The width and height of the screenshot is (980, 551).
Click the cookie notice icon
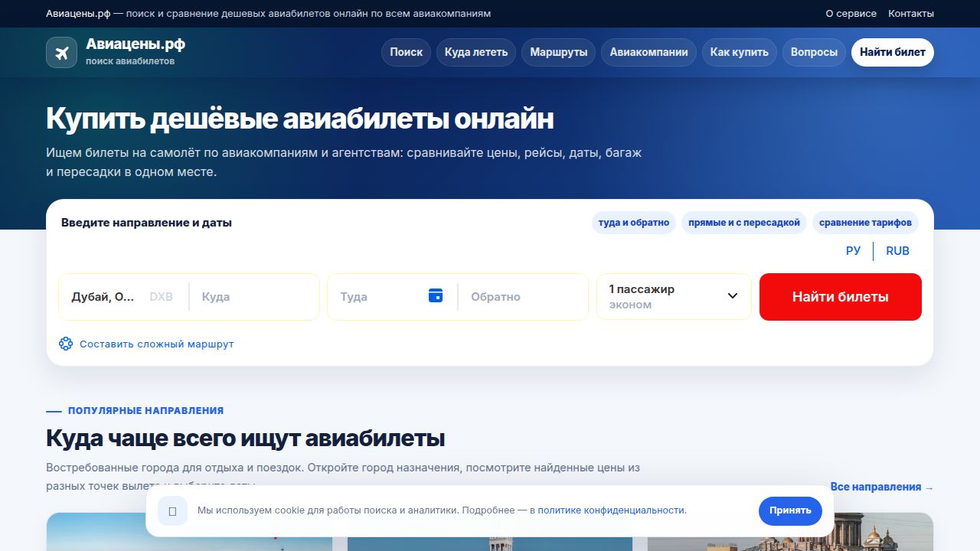[172, 510]
